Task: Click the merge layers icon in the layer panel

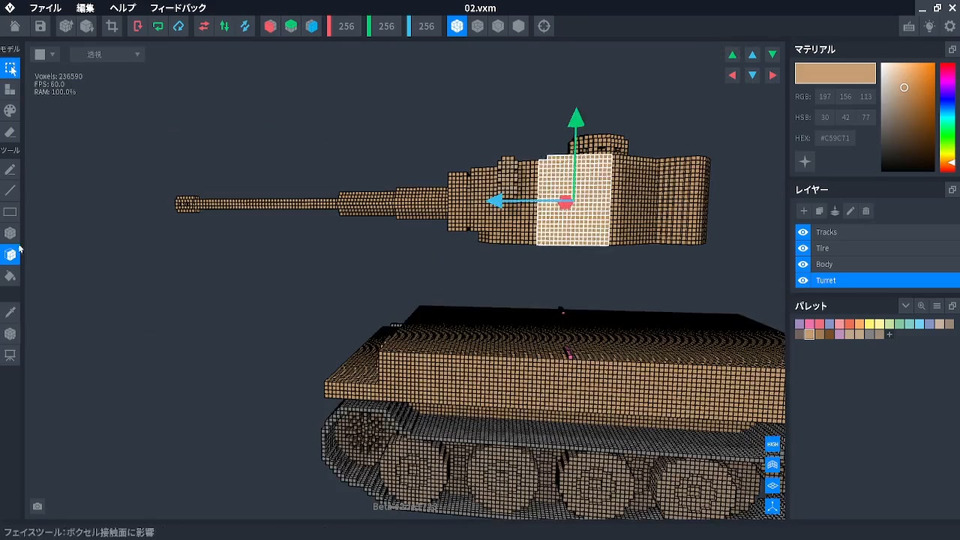Action: click(834, 211)
